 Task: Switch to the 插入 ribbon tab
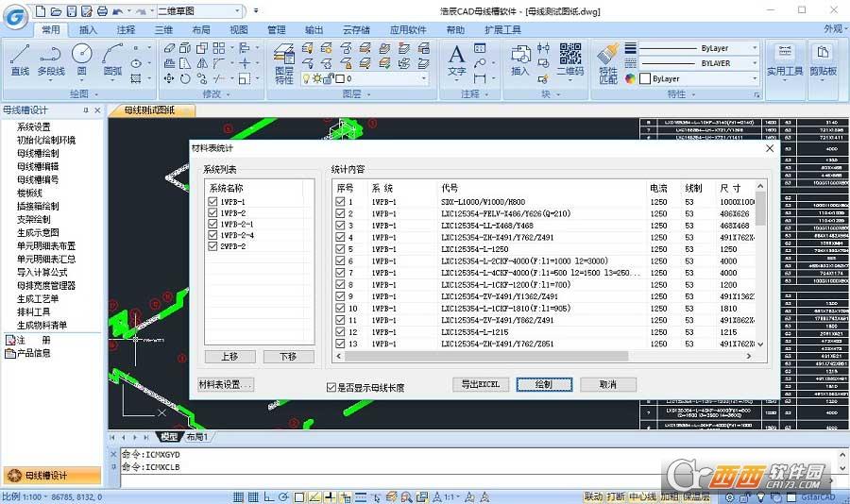point(89,30)
